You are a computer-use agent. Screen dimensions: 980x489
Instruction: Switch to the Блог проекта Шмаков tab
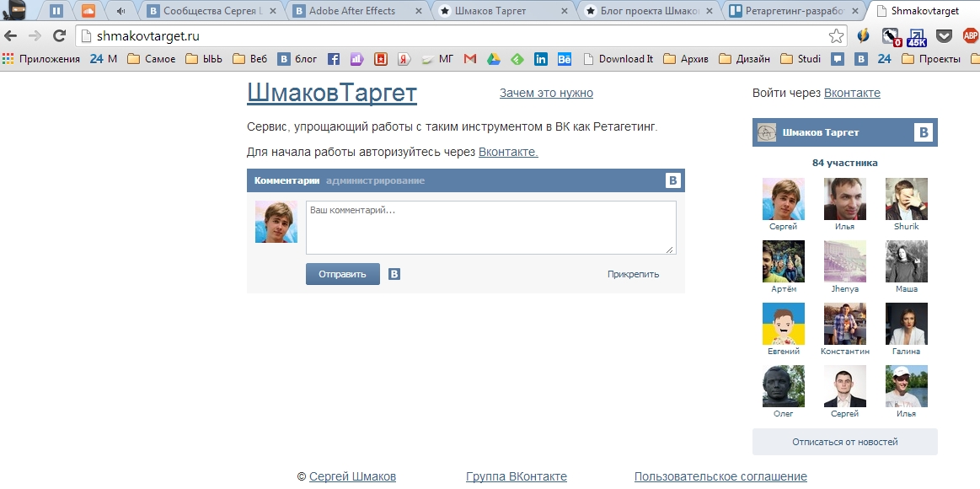[x=650, y=11]
